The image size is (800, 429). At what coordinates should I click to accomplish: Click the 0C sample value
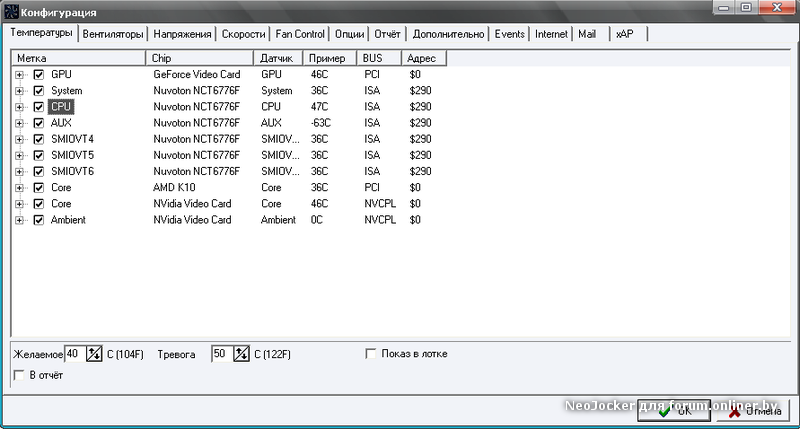[x=317, y=220]
